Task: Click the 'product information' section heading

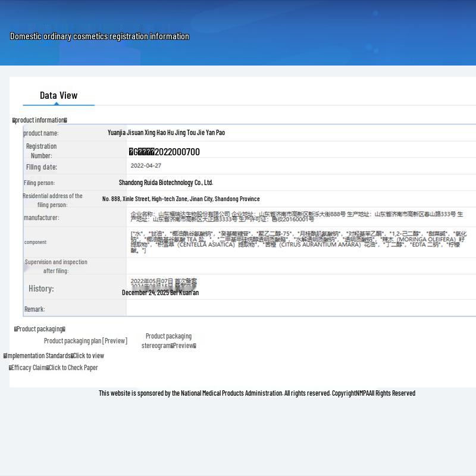Action: 40,120
